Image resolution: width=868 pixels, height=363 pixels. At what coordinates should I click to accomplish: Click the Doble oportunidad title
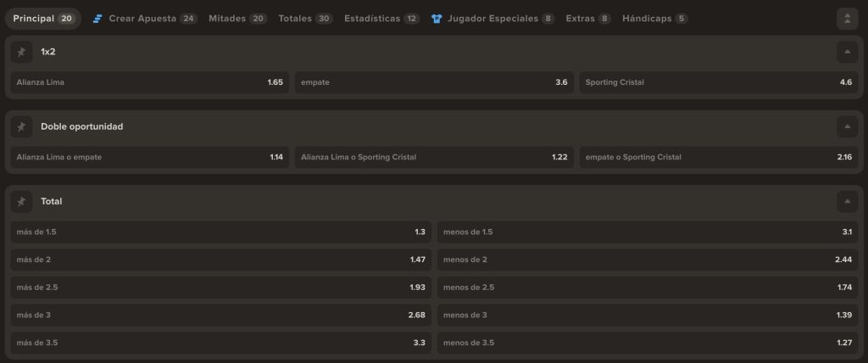(82, 127)
